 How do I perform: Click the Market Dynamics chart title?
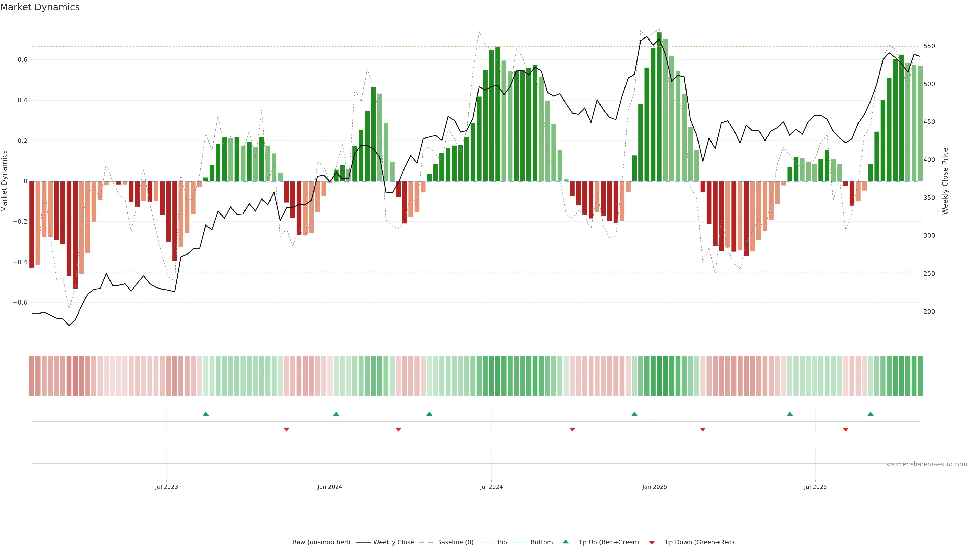click(40, 7)
